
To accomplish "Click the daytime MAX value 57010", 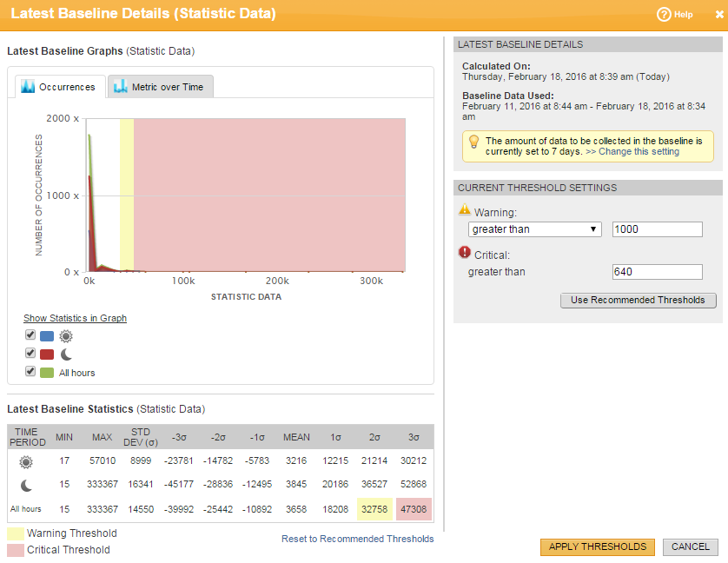I will (103, 460).
